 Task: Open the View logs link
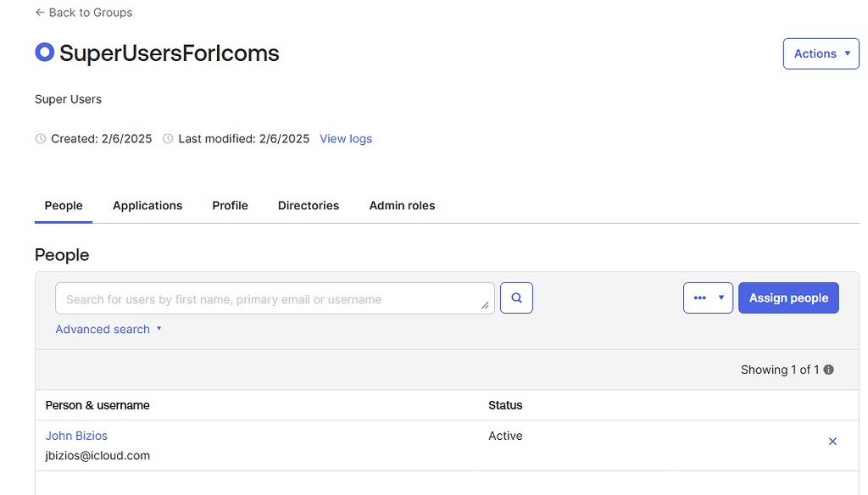(x=346, y=139)
